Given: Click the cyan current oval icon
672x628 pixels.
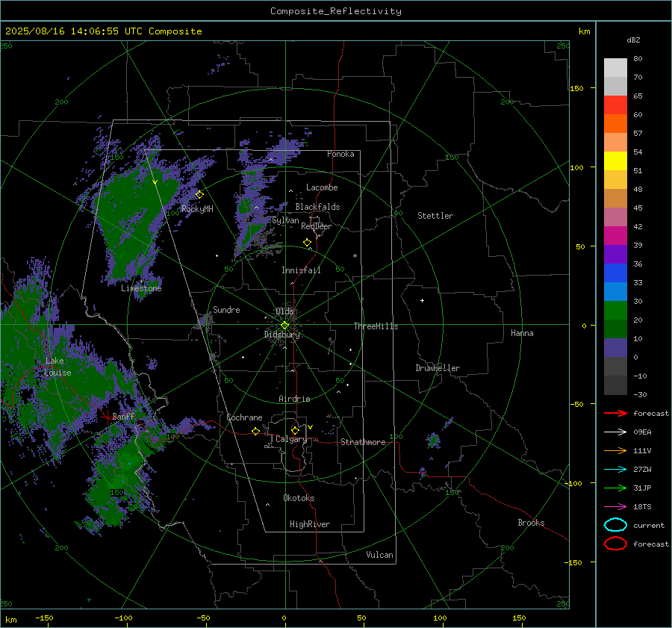Looking at the screenshot, I should (615, 525).
